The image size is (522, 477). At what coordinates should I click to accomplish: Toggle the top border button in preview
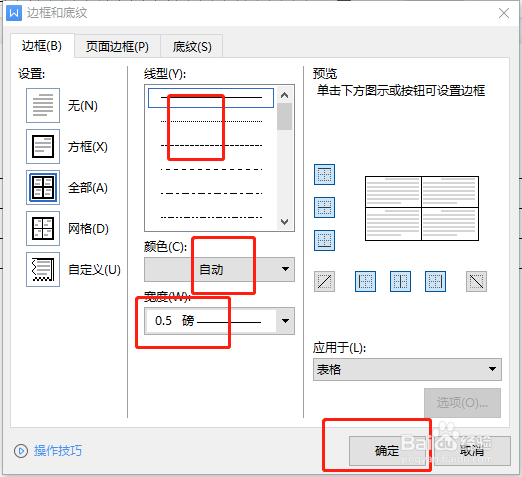click(x=324, y=174)
